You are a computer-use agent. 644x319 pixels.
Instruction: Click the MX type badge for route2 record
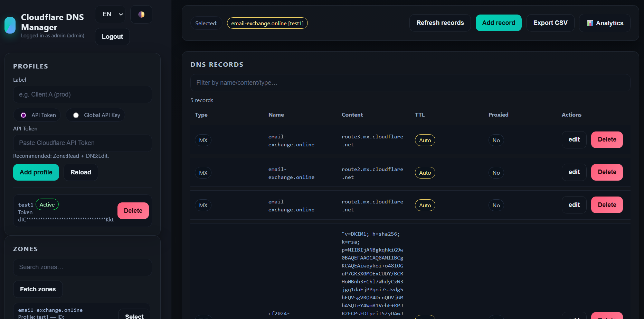[x=203, y=173]
